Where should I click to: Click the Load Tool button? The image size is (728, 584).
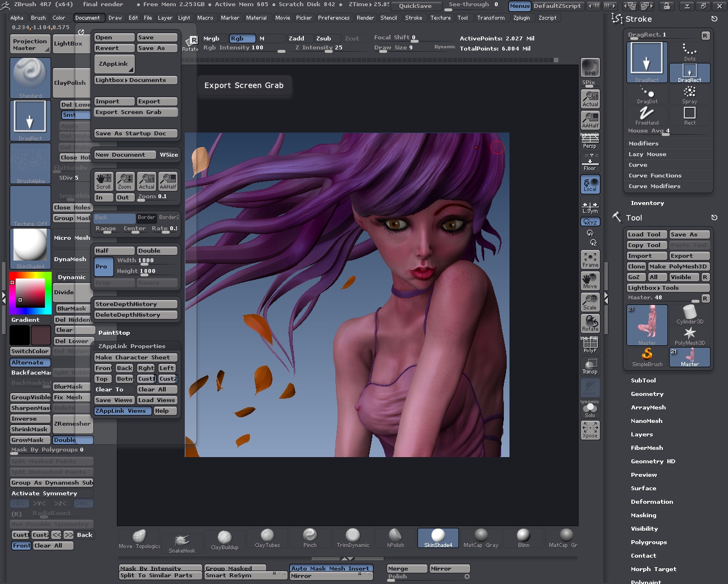(647, 235)
